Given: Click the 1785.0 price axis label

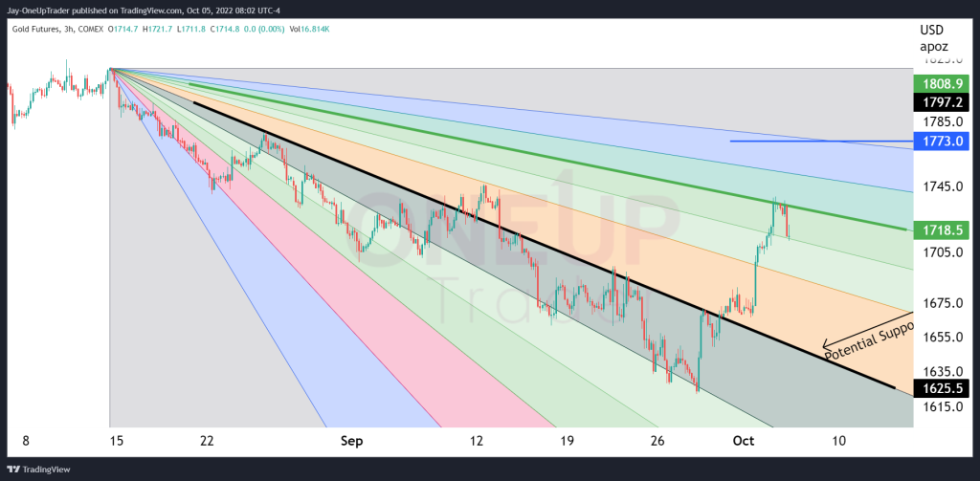Looking at the screenshot, I should tap(942, 121).
